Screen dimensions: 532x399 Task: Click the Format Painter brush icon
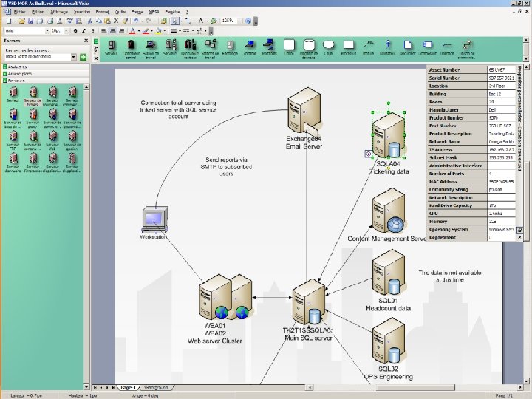(125, 21)
